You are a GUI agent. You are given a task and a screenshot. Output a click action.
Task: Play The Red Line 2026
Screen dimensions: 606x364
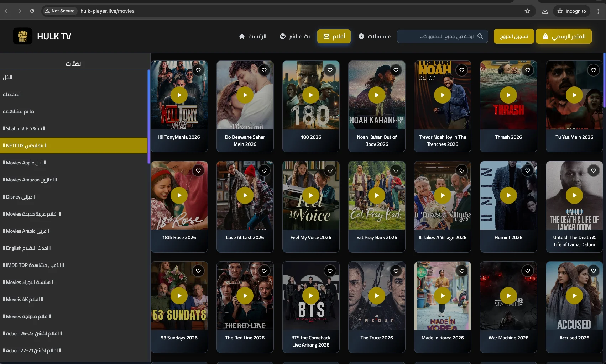pos(245,296)
